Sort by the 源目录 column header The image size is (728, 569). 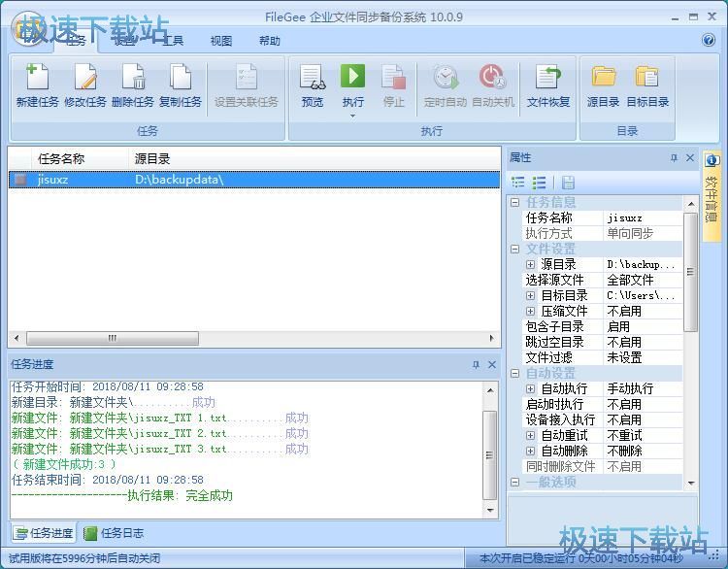[314, 159]
